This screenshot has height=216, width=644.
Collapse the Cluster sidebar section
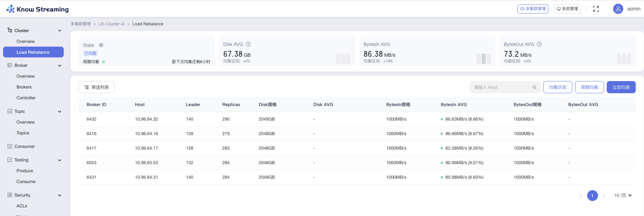point(60,31)
